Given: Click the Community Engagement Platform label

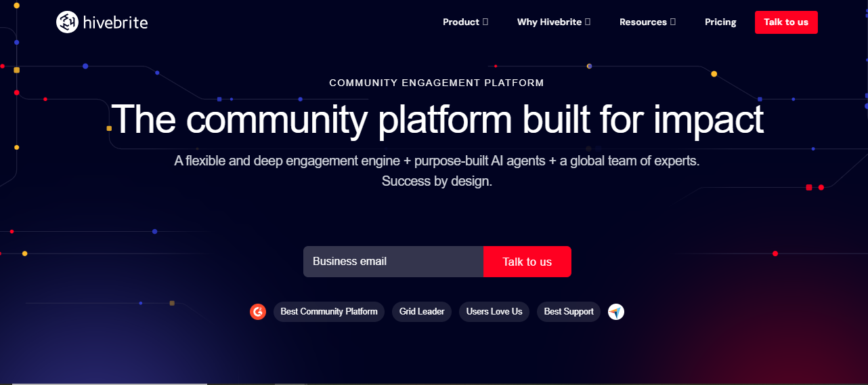Looking at the screenshot, I should pyautogui.click(x=437, y=83).
